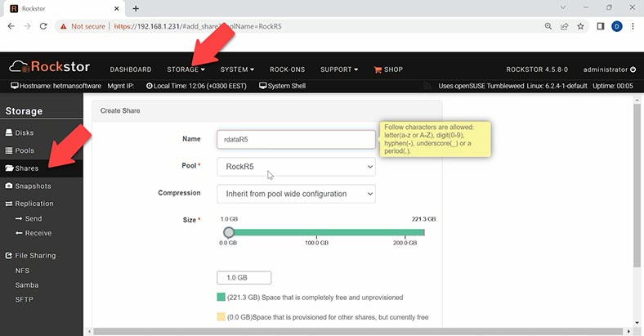Screen dimensions: 644x336
Task: Click the Storage sidebar heading
Action: point(24,111)
